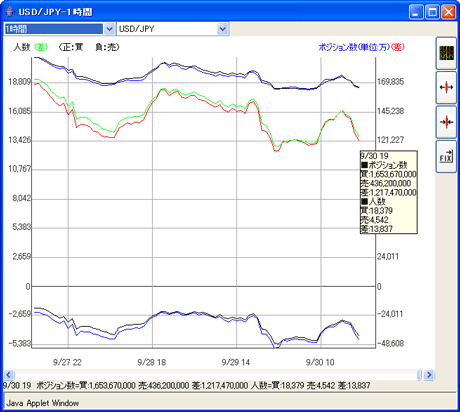
Task: Click tooltip line 売:436,200,000
Action: click(x=386, y=183)
